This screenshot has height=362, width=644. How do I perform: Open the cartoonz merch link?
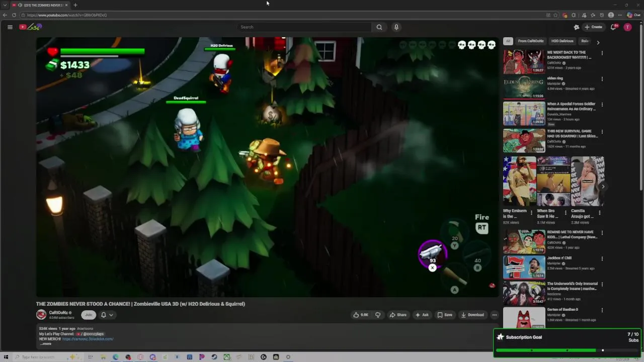pos(88,339)
